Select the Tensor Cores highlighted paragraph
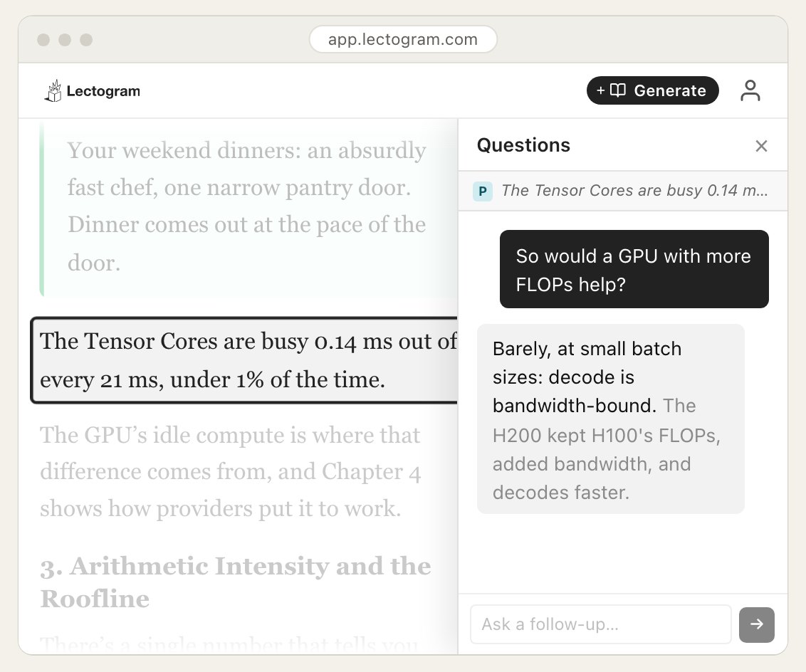This screenshot has height=672, width=806. (245, 360)
